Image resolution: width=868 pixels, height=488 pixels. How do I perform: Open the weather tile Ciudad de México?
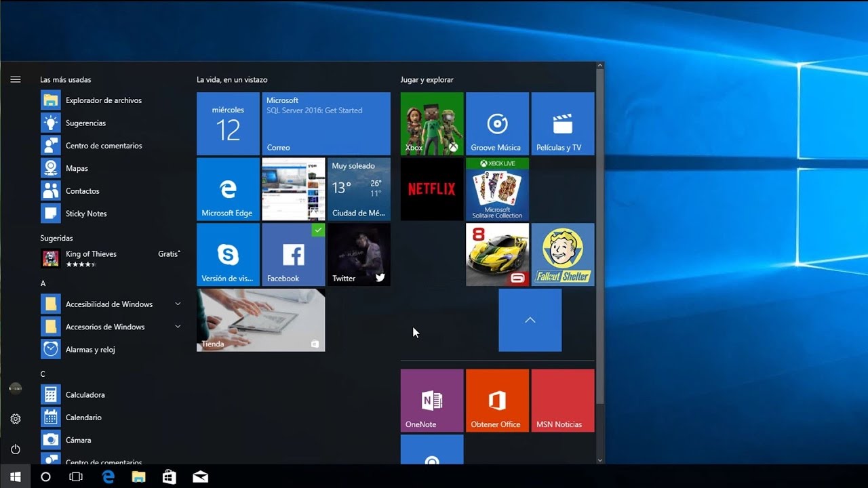(359, 189)
